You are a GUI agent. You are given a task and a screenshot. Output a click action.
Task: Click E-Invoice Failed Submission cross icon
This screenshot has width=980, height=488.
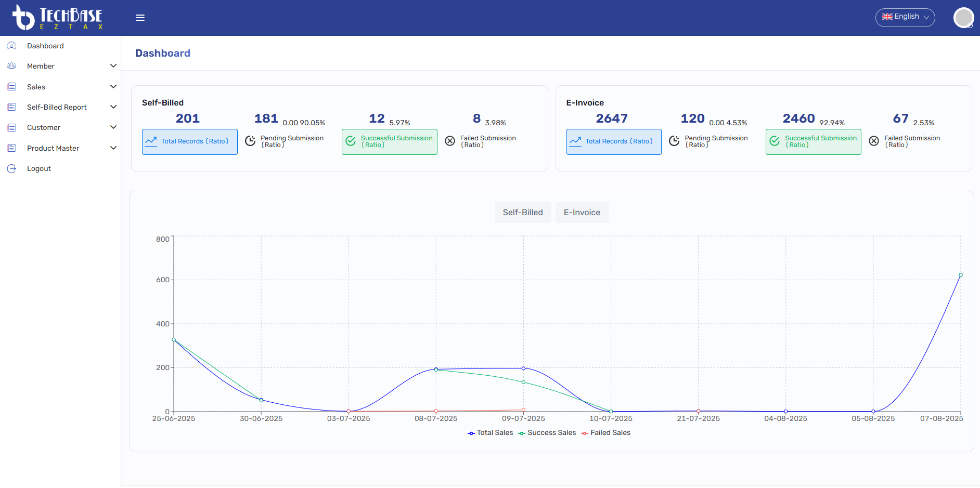click(874, 141)
